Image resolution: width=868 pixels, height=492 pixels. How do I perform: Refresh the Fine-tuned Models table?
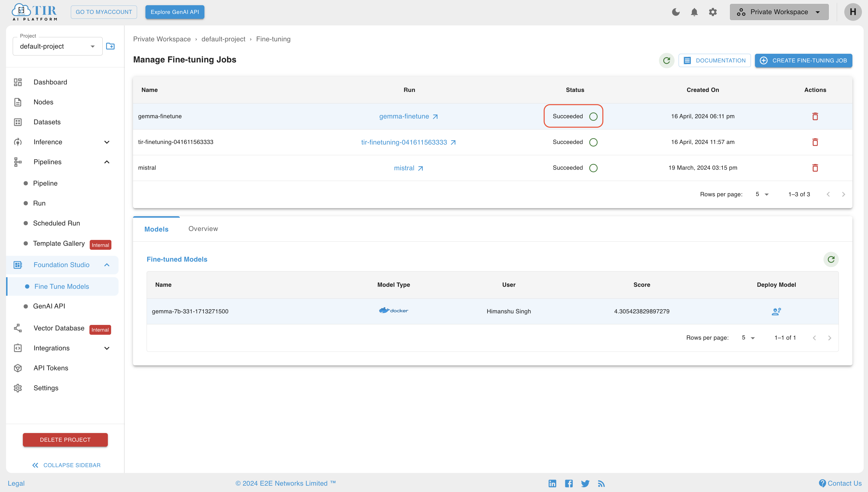831,260
